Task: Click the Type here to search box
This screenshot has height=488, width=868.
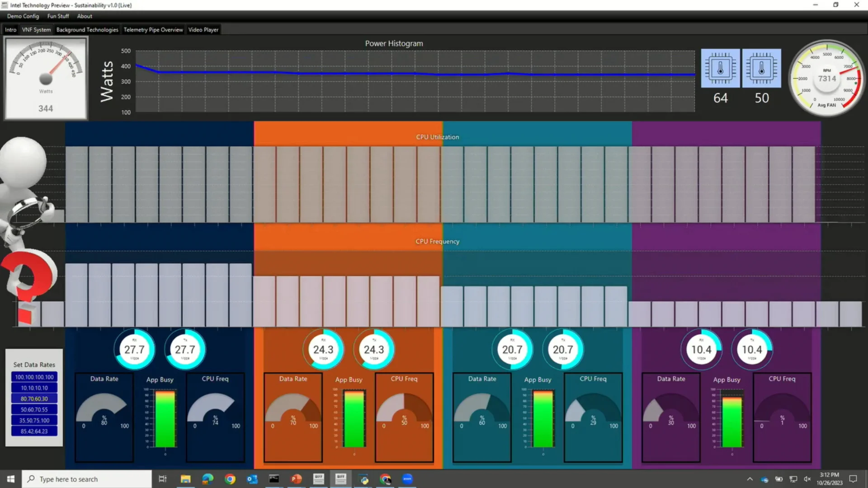Action: 87,479
